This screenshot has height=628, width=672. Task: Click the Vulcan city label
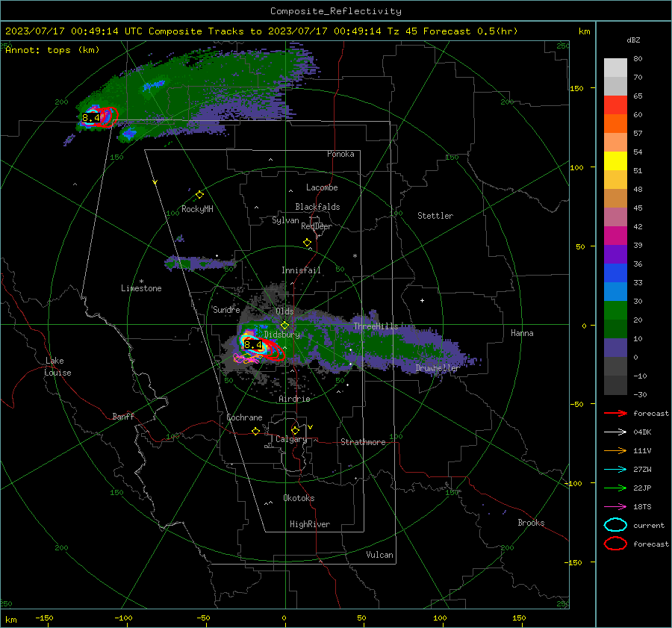[x=379, y=555]
